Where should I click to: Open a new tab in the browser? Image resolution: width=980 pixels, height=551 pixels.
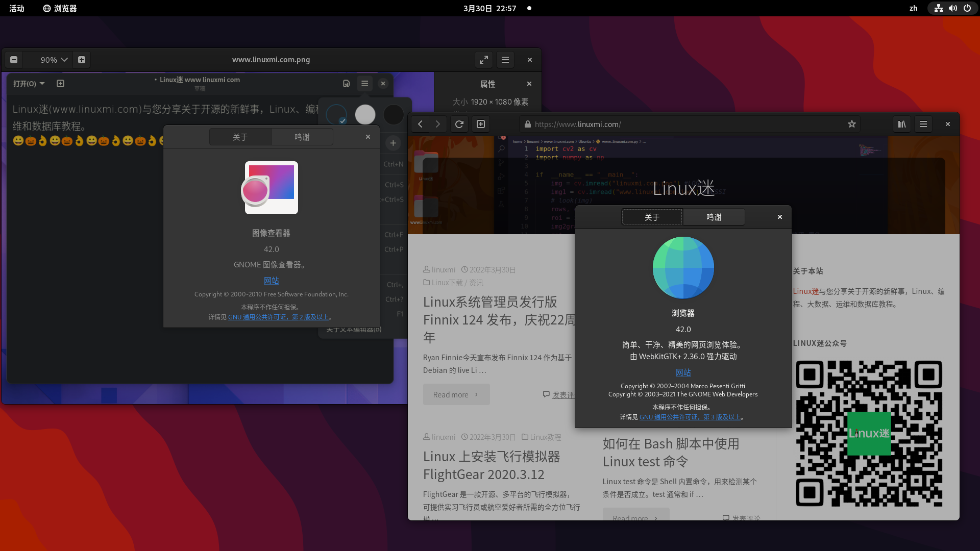481,124
